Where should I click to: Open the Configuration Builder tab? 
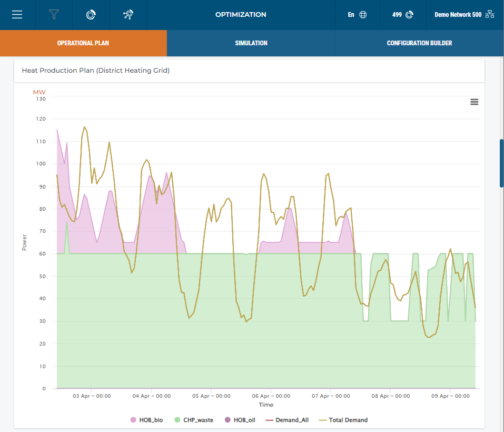pos(419,43)
